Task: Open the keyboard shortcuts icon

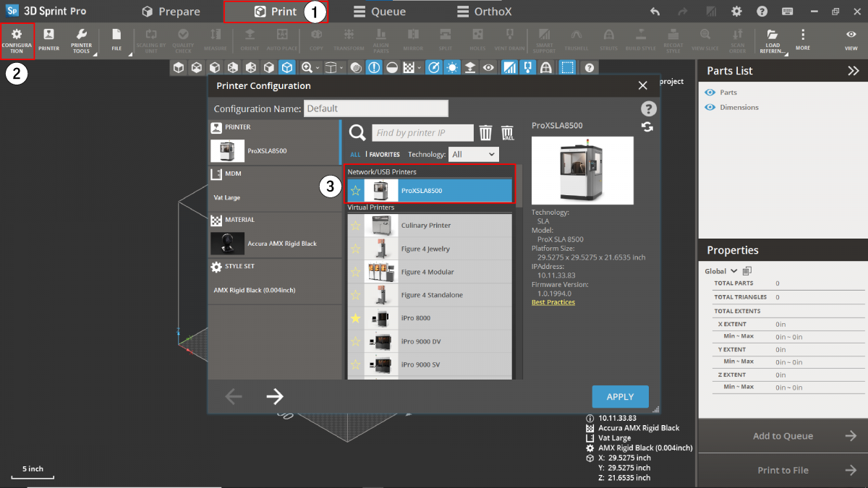Action: (x=787, y=12)
